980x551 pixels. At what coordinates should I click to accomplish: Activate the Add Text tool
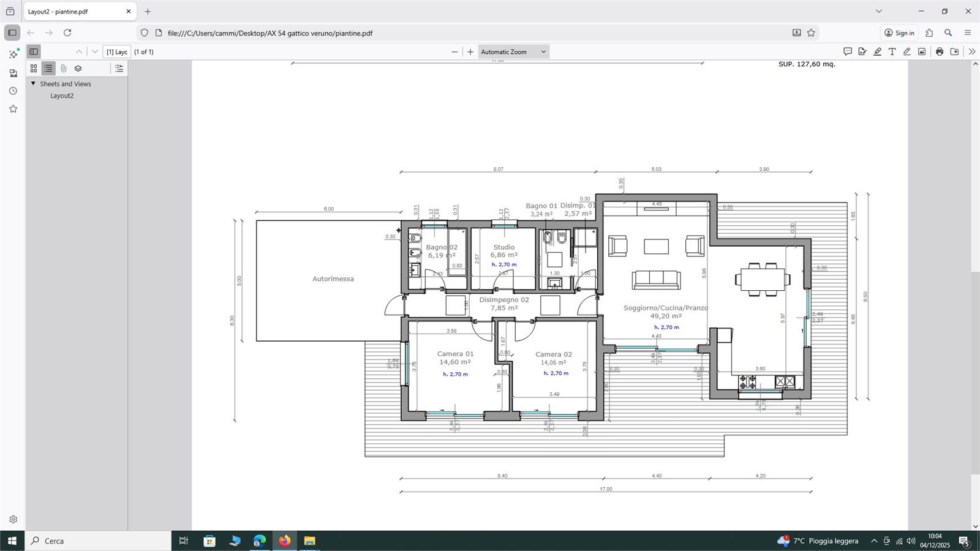pos(892,51)
